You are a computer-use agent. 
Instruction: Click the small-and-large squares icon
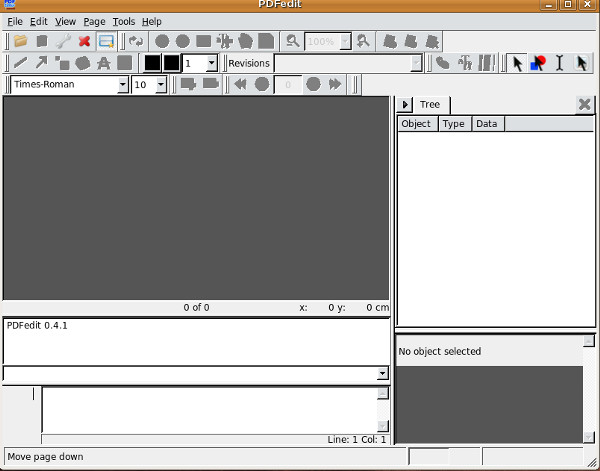[62, 62]
